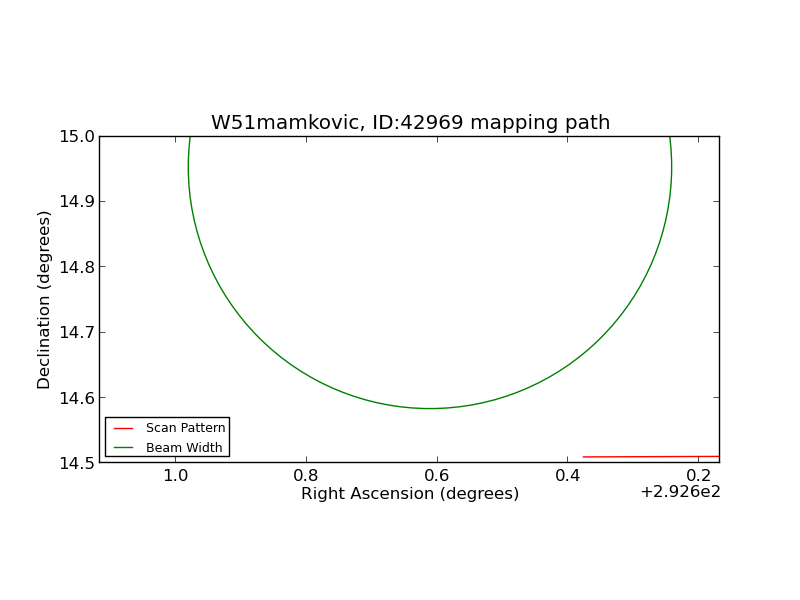The width and height of the screenshot is (800, 600).
Task: Click the x-axis tick label 0.6
Action: coord(437,476)
